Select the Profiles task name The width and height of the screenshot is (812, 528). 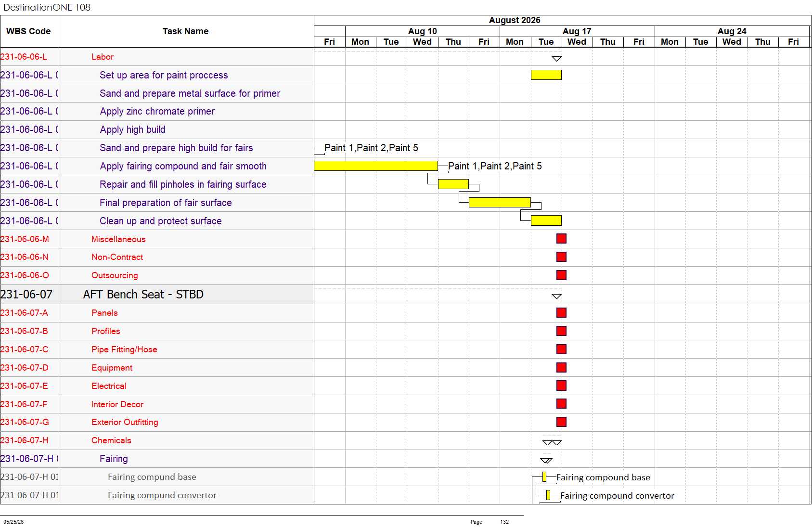(106, 331)
